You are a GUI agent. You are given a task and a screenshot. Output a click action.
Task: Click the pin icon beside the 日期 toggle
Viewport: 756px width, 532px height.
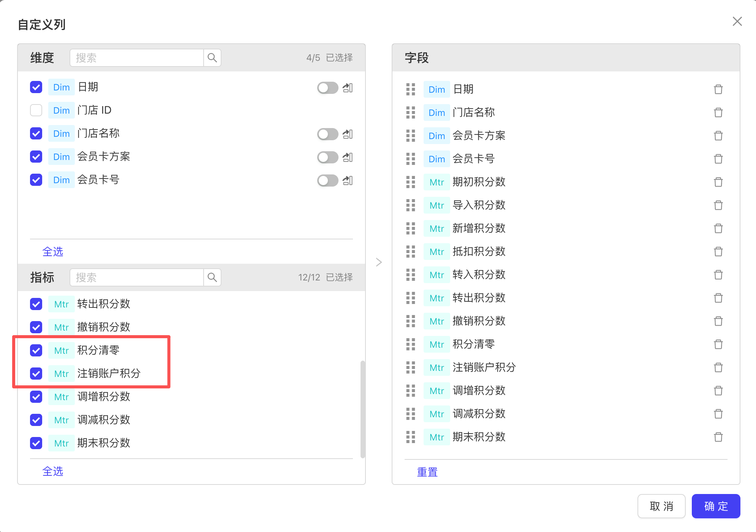coord(348,88)
